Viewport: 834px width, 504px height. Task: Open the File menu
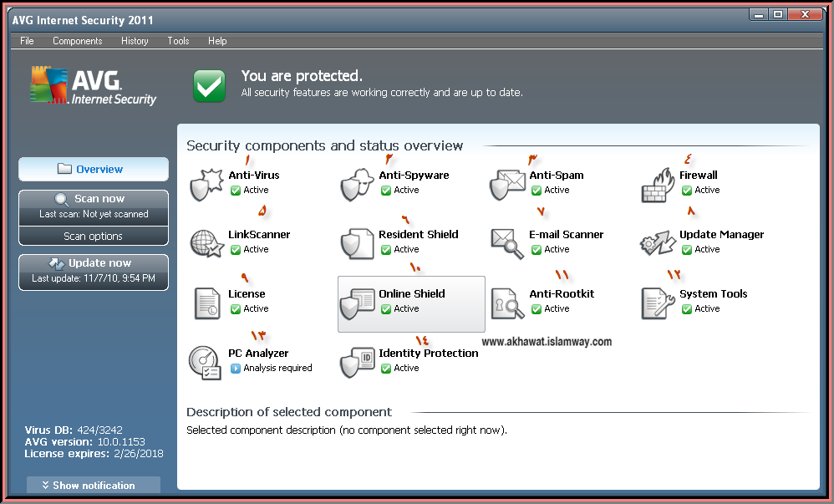point(27,41)
